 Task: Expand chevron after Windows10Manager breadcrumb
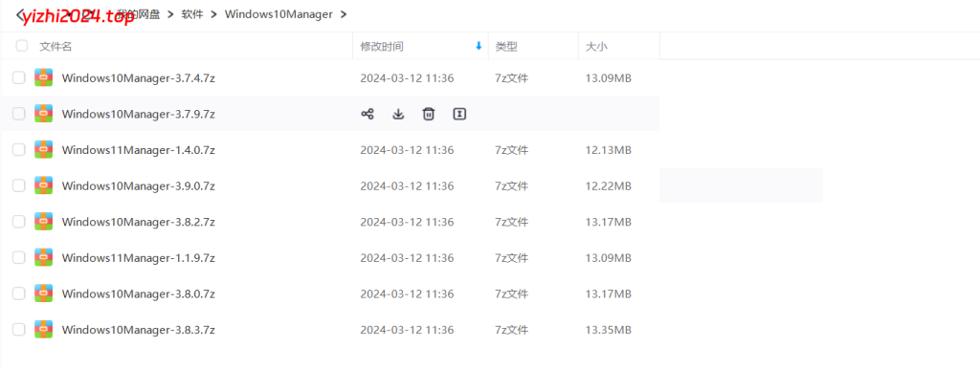pyautogui.click(x=344, y=14)
